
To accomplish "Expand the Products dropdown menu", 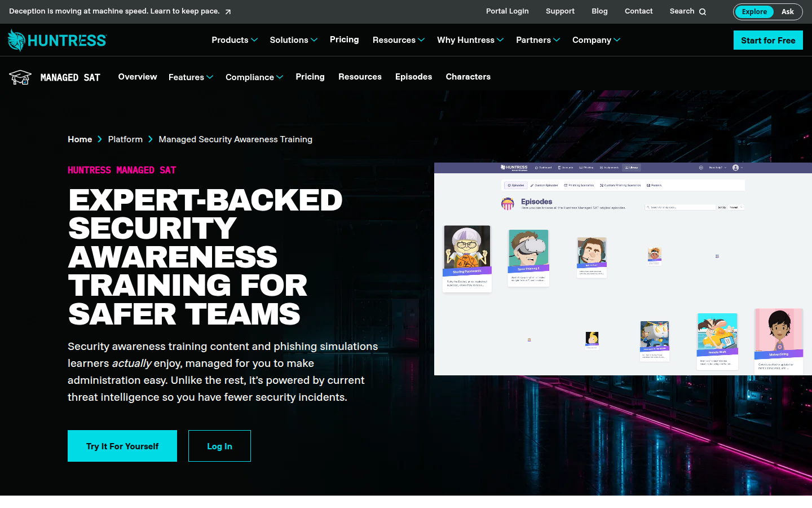I will pyautogui.click(x=235, y=40).
